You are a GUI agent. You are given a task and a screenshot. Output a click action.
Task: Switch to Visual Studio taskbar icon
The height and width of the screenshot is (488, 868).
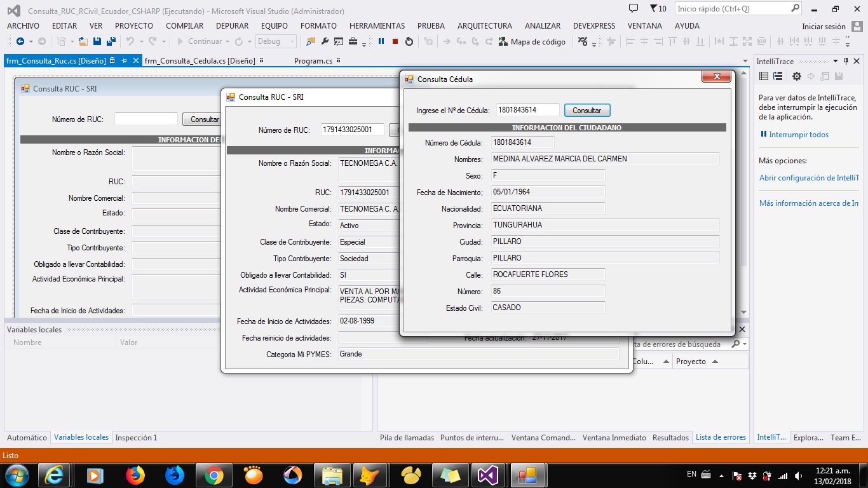[488, 475]
